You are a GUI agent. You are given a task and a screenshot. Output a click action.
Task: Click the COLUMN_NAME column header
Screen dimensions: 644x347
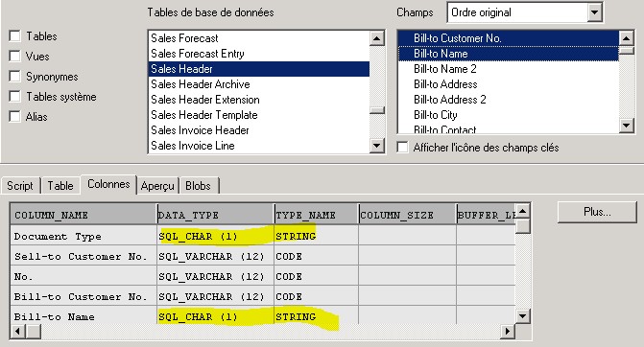83,215
